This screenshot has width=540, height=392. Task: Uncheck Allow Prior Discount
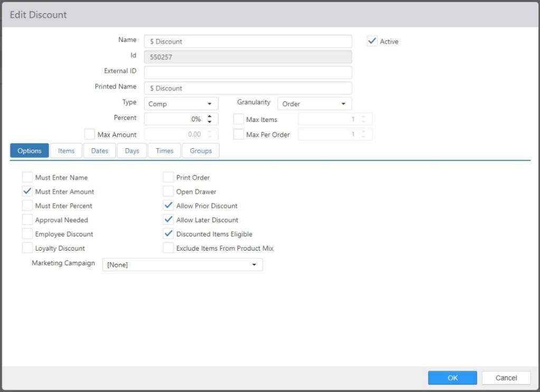click(x=168, y=205)
